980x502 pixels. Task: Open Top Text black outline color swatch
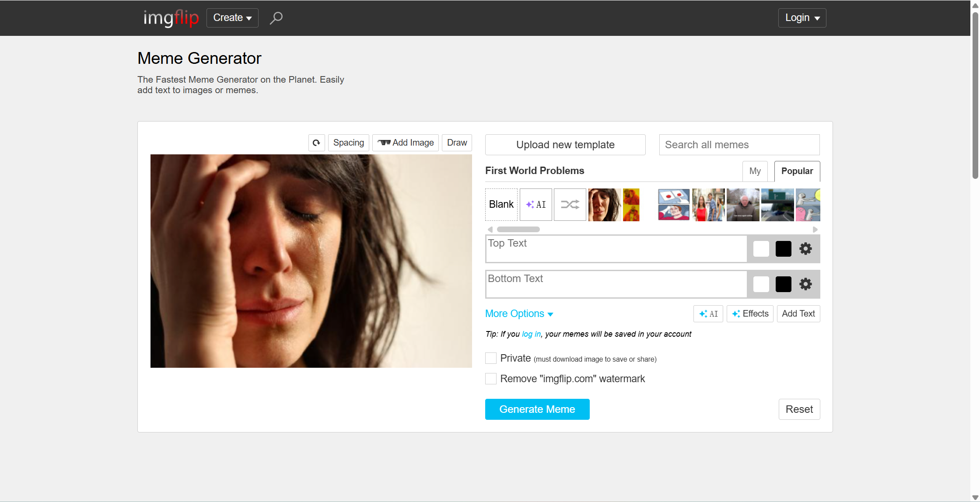[x=783, y=249]
